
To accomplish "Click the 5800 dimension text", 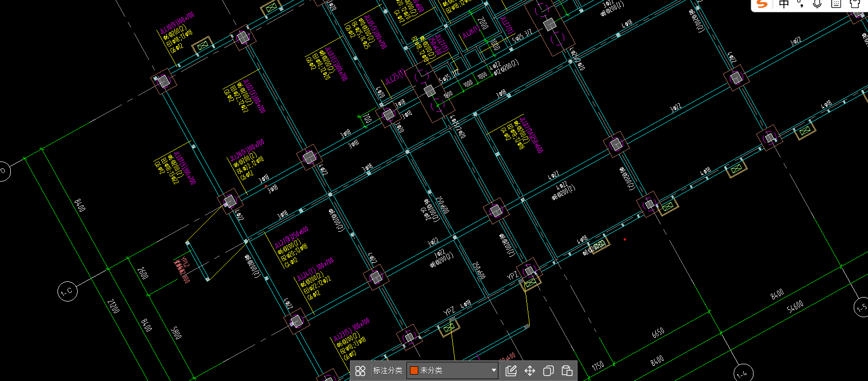I will coord(176,332).
